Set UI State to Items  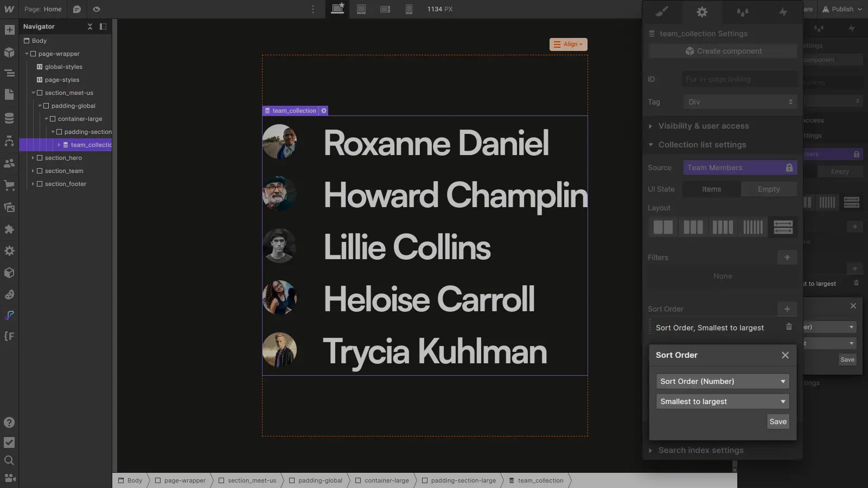tap(711, 189)
